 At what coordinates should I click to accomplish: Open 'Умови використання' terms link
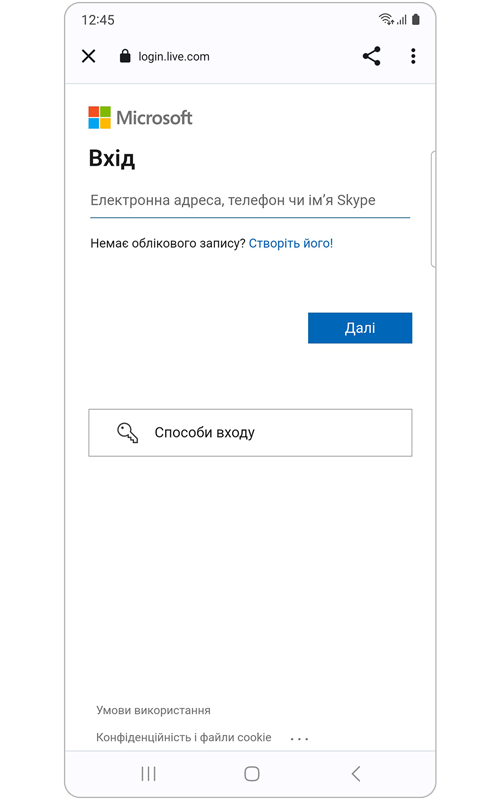[153, 710]
